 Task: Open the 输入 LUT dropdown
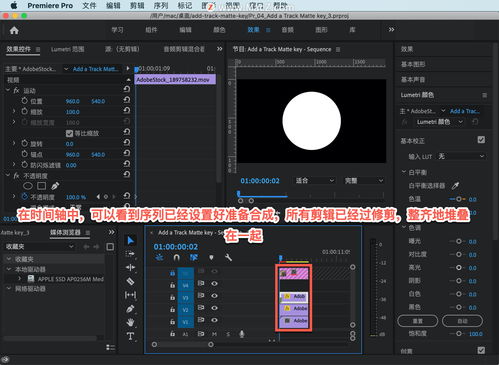[461, 156]
